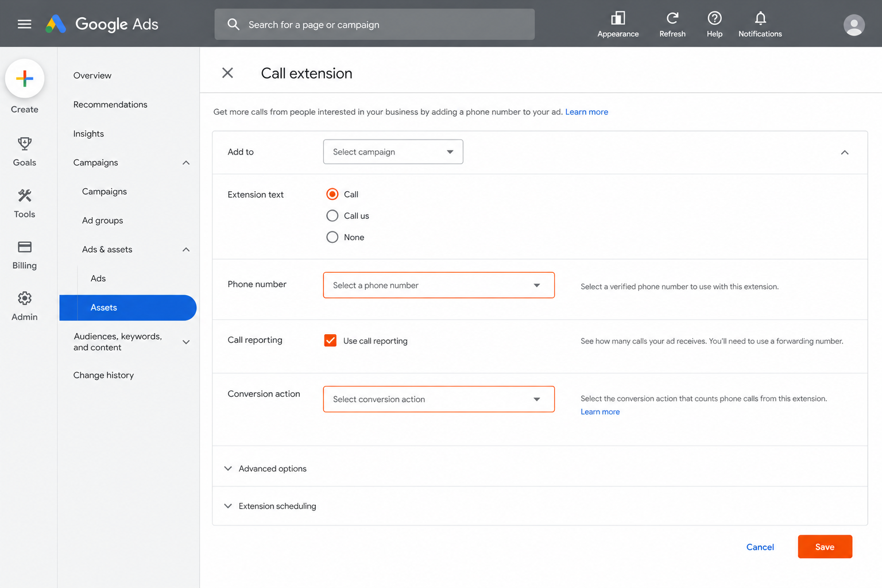
Task: Open the account profile avatar
Action: point(854,25)
